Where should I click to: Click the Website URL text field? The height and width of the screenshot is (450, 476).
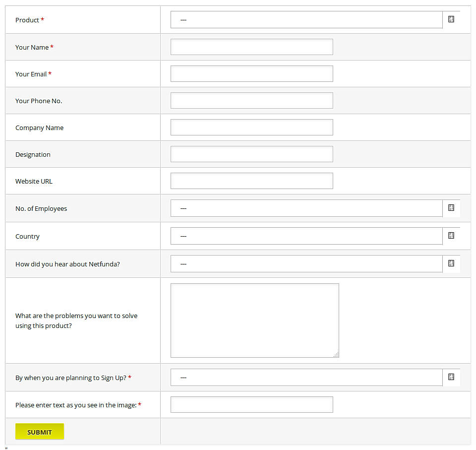pos(251,181)
